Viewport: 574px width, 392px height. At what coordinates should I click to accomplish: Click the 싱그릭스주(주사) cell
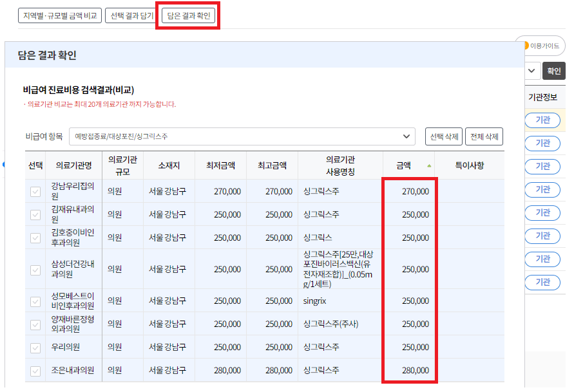pos(340,324)
